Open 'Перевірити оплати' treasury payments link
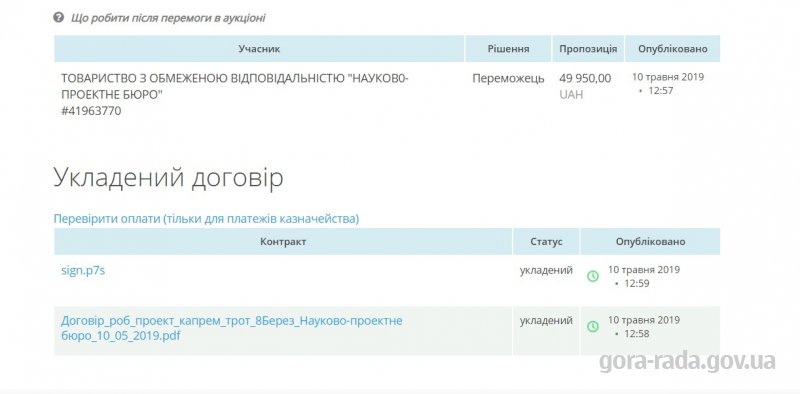Image resolution: width=800 pixels, height=394 pixels. [206, 219]
